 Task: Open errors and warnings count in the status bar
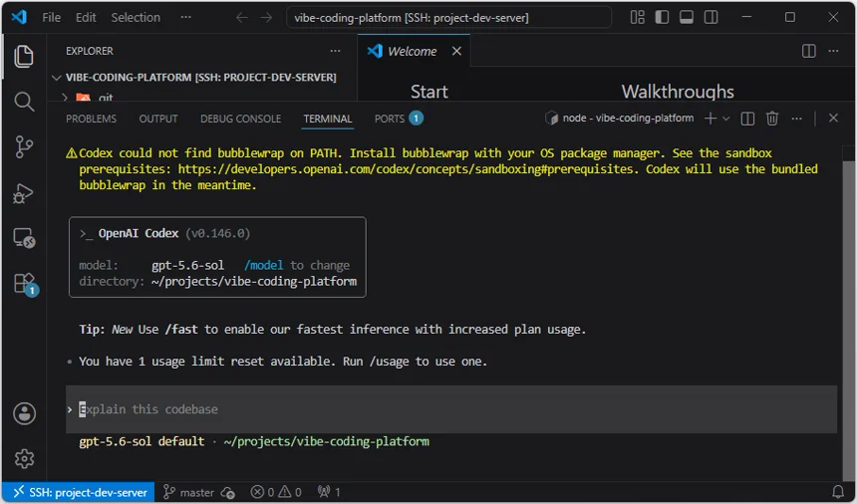(x=276, y=492)
